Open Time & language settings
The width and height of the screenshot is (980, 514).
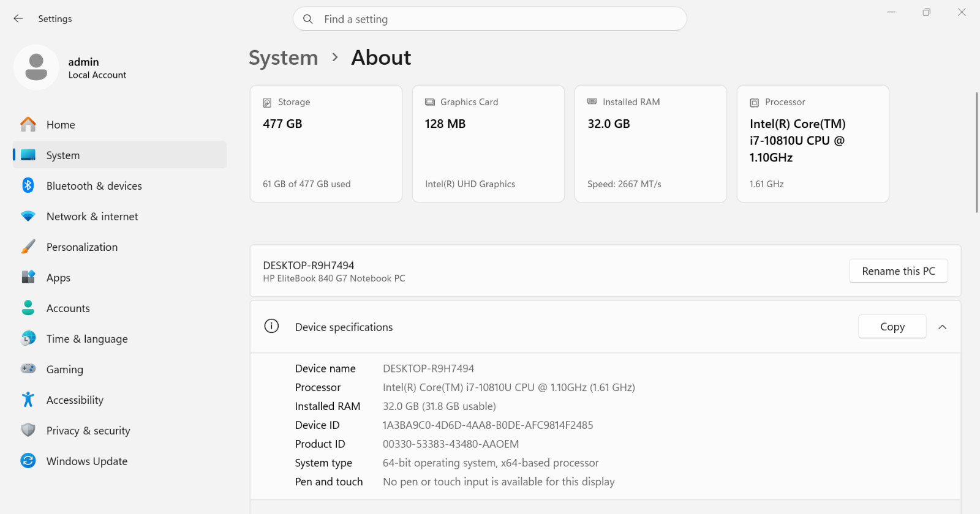click(x=87, y=339)
